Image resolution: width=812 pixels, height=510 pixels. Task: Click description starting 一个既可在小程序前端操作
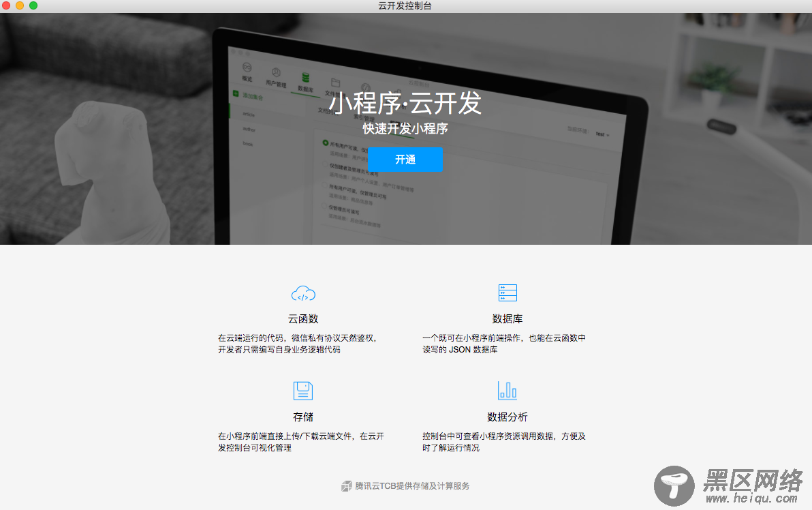coord(504,344)
